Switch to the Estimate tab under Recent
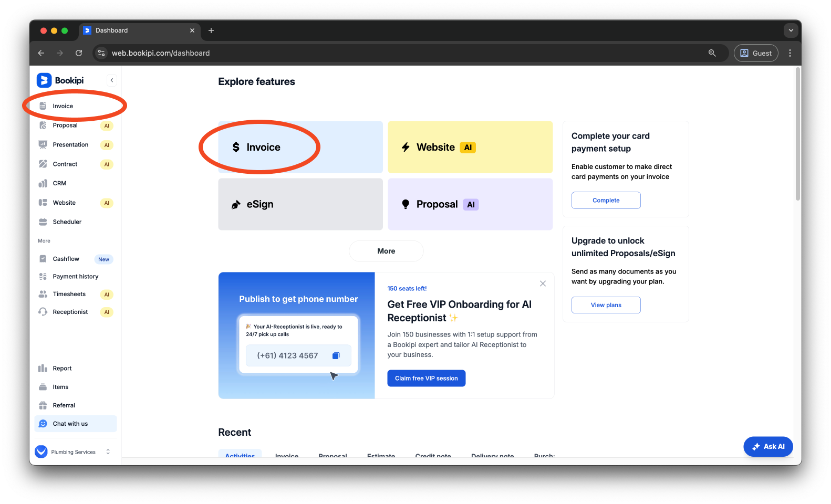The image size is (831, 504). (381, 456)
